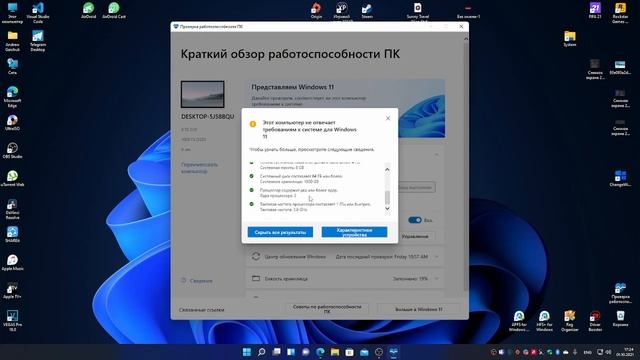Click Советы по работоспособности ПК button
The image size is (640, 360).
tap(327, 309)
